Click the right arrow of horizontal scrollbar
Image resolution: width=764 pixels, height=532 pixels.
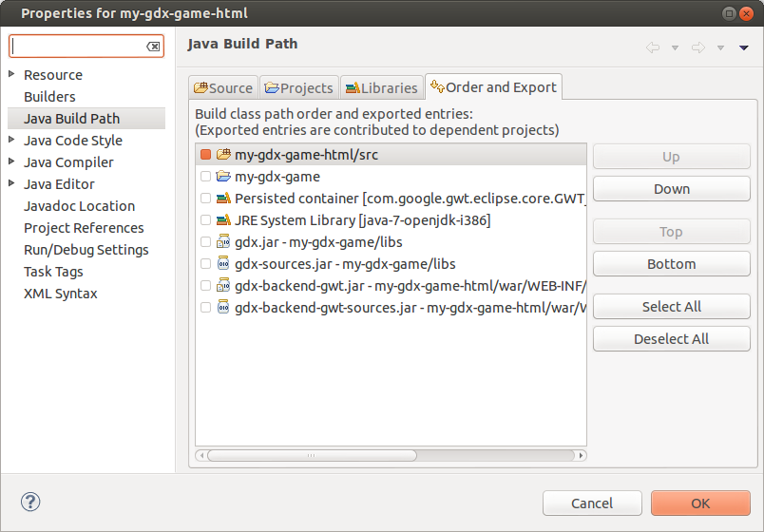click(x=581, y=455)
